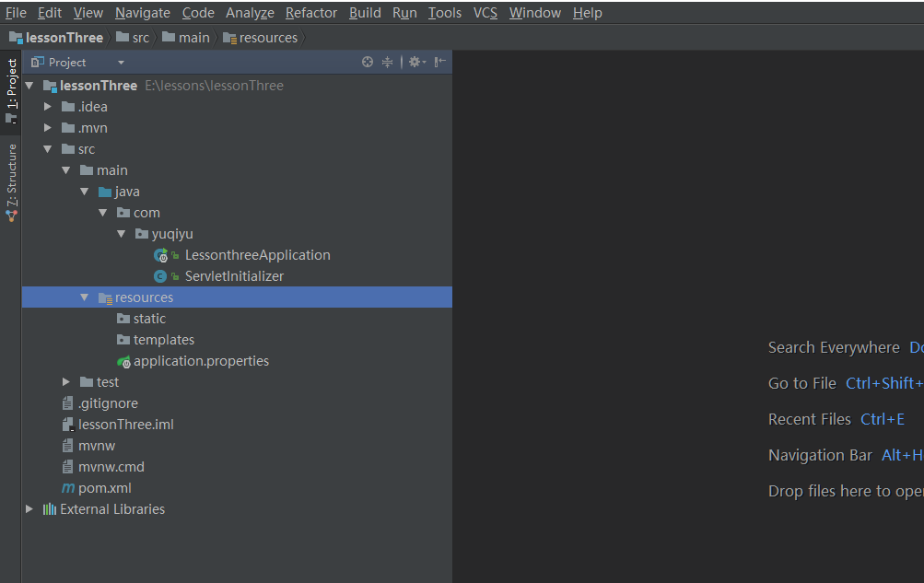Switch to the 1: Project side tab
Screen dimensions: 924x583
click(x=11, y=91)
